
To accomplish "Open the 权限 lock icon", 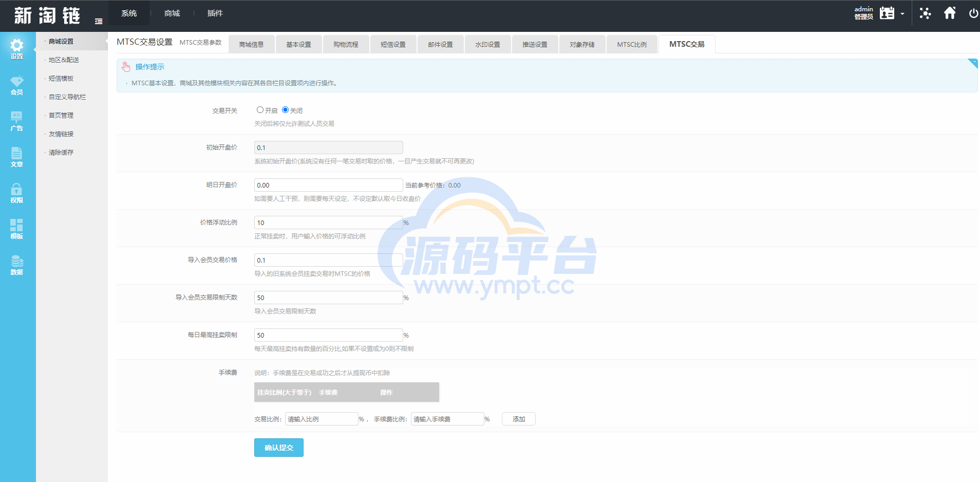I will click(17, 193).
